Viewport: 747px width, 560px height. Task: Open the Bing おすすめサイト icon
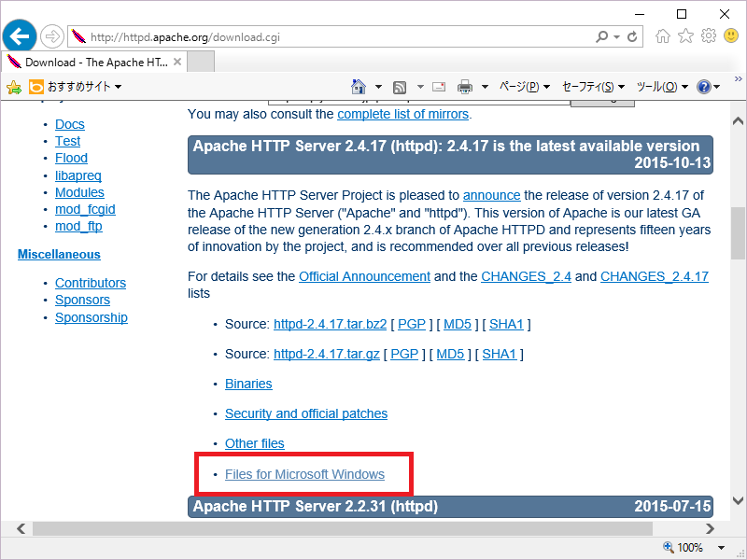pyautogui.click(x=36, y=87)
